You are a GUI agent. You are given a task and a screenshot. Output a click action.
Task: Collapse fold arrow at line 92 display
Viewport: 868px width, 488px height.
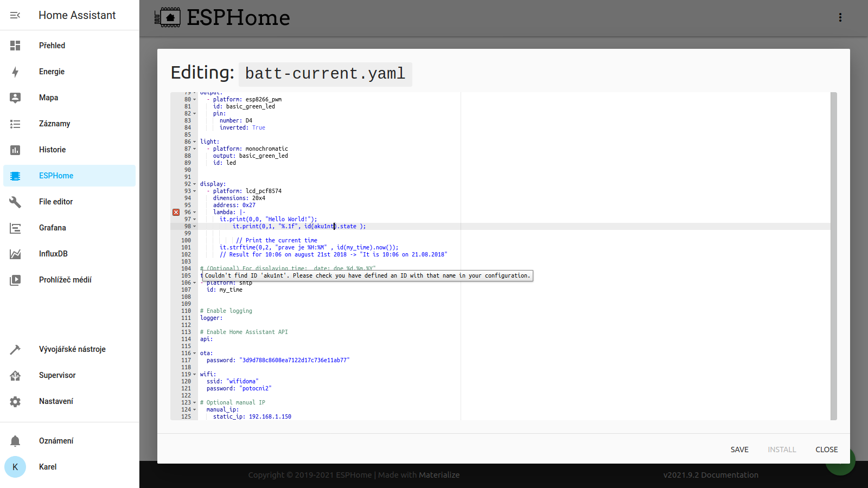coord(195,184)
